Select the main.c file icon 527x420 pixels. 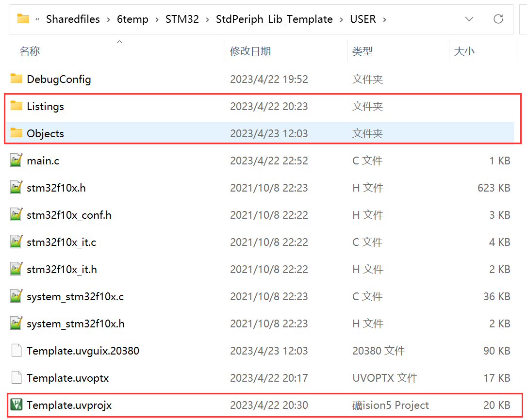16,161
